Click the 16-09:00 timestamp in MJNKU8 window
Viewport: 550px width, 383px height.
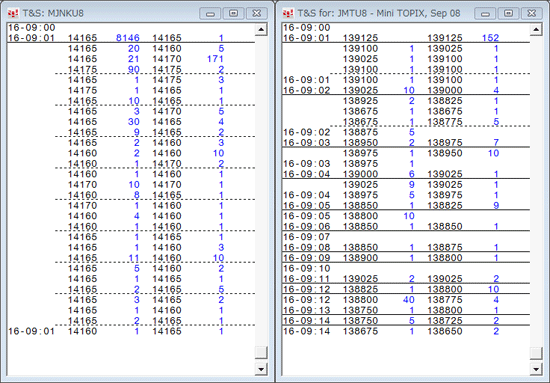(x=32, y=27)
